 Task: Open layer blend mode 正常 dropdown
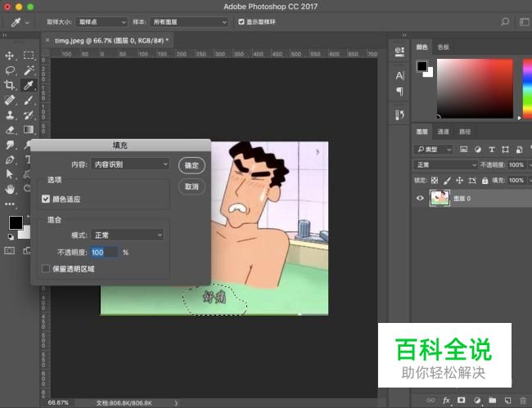pos(445,165)
